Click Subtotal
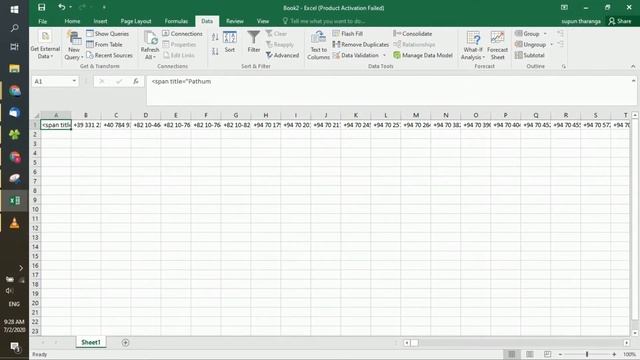 pyautogui.click(x=530, y=55)
